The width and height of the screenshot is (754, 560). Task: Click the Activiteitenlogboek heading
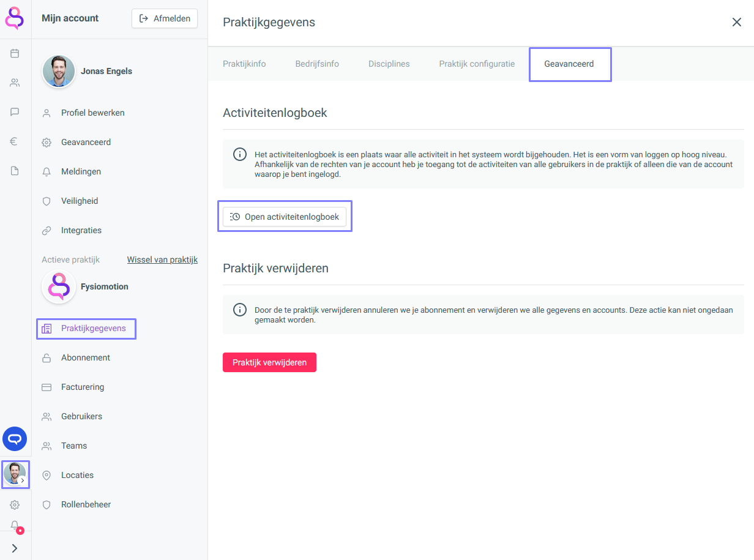point(275,113)
